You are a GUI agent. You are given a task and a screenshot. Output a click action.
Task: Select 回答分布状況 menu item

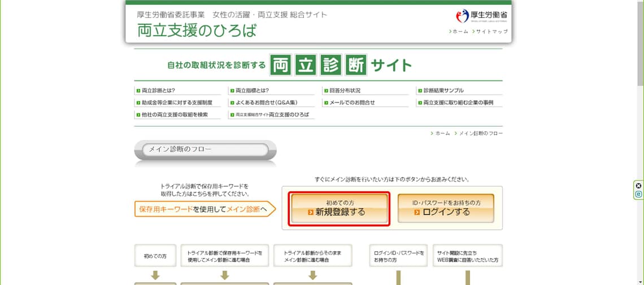coord(344,90)
